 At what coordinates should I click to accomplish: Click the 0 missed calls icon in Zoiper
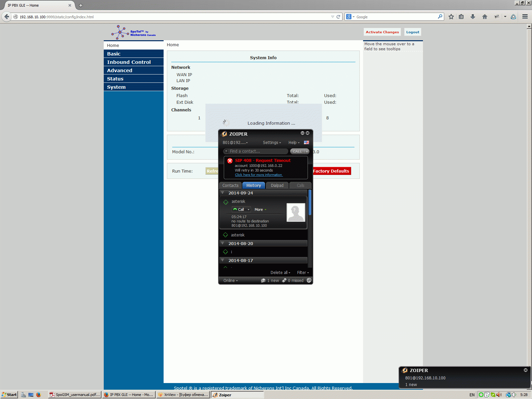pos(284,281)
